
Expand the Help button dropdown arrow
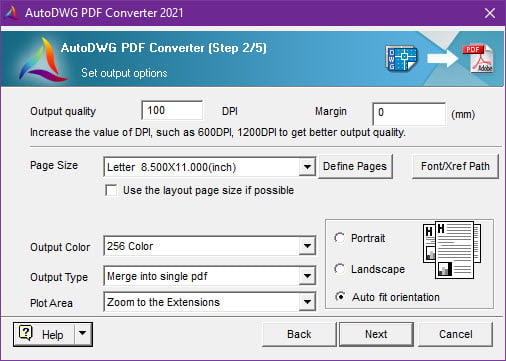pyautogui.click(x=82, y=334)
